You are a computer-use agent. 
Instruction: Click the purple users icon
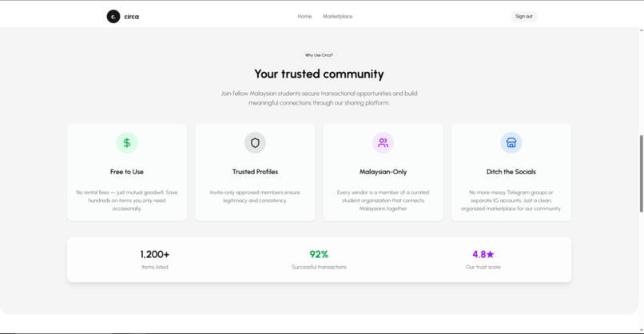(x=383, y=142)
